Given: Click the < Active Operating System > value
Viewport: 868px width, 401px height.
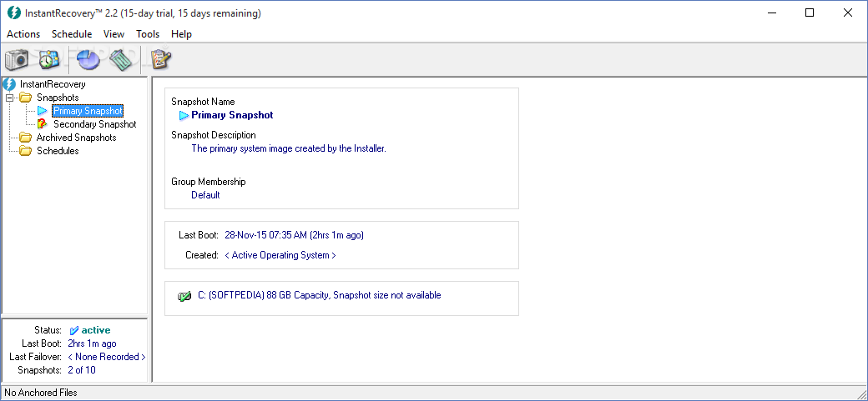Looking at the screenshot, I should [280, 256].
